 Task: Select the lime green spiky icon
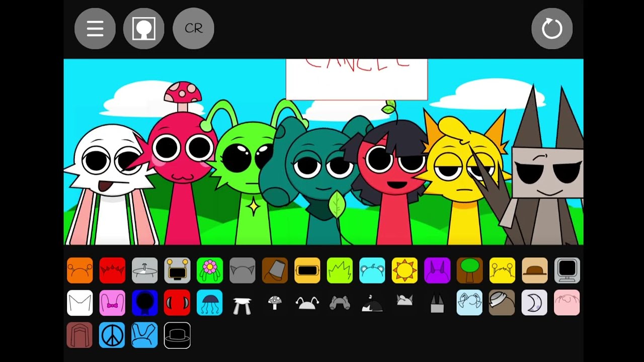tap(340, 270)
